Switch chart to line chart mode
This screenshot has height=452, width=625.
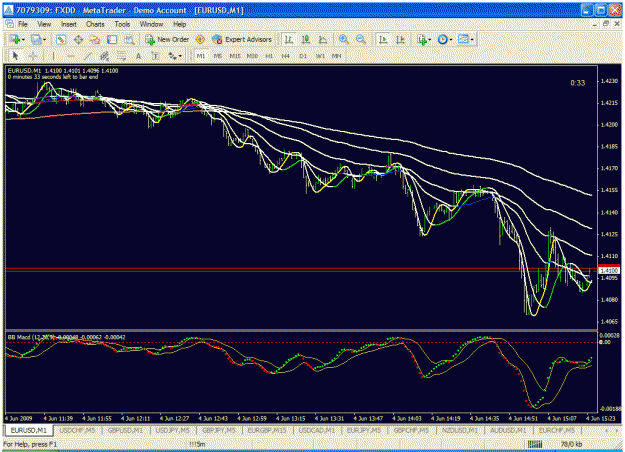pyautogui.click(x=323, y=39)
